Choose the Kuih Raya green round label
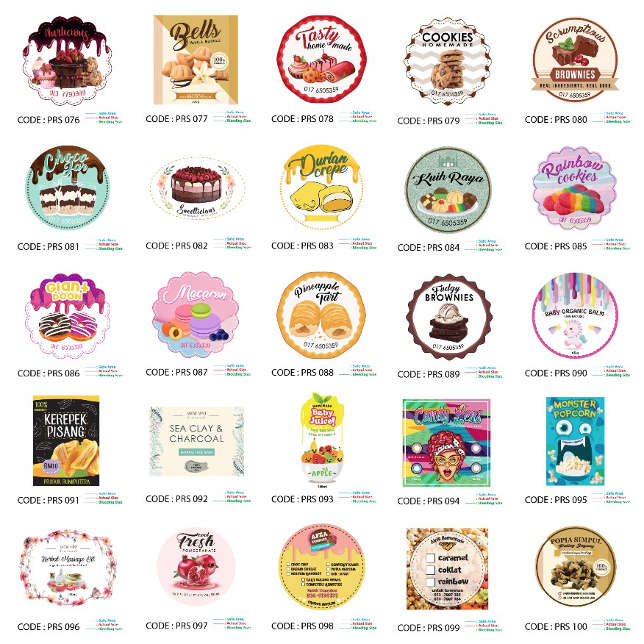This screenshot has height=644, width=644. click(x=448, y=190)
